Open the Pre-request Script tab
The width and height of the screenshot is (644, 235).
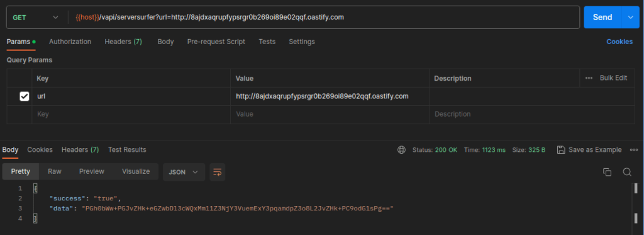(x=216, y=42)
